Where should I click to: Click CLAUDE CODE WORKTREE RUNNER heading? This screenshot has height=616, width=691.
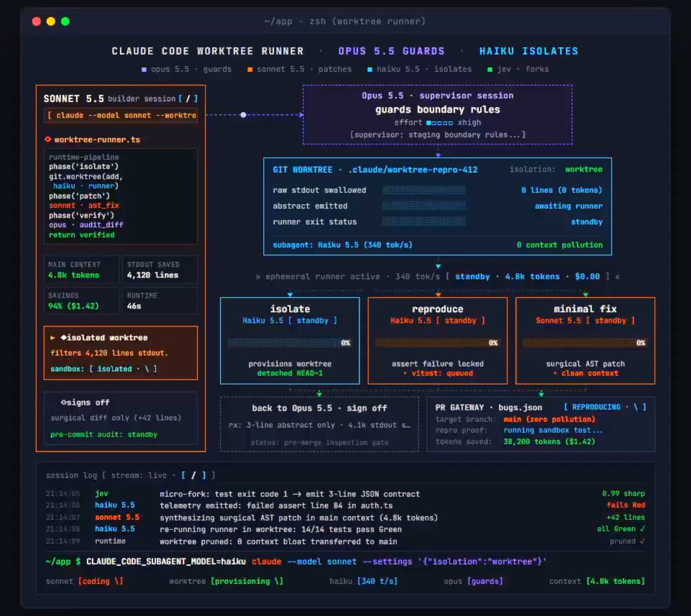pyautogui.click(x=207, y=51)
